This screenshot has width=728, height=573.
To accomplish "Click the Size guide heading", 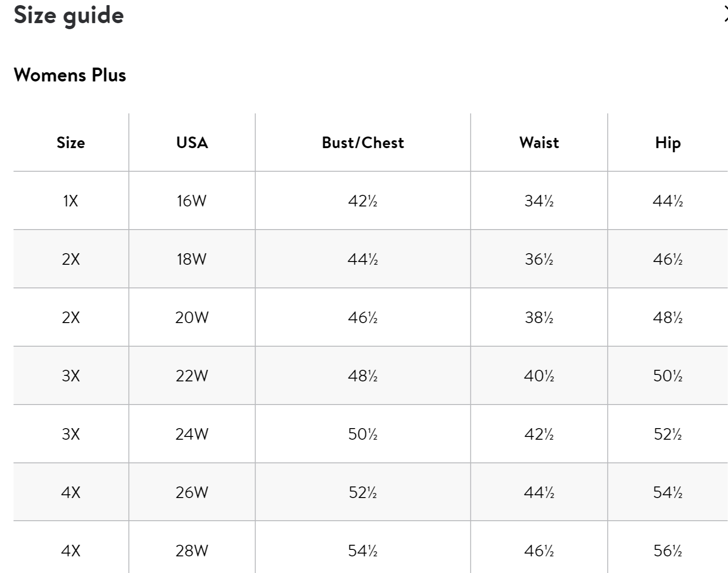I will click(x=69, y=15).
